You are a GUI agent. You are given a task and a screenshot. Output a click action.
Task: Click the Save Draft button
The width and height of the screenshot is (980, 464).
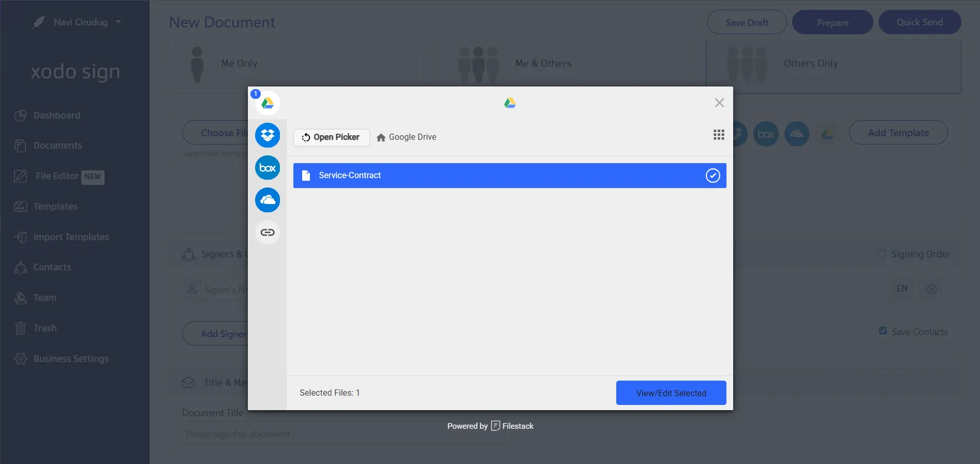[x=747, y=22]
